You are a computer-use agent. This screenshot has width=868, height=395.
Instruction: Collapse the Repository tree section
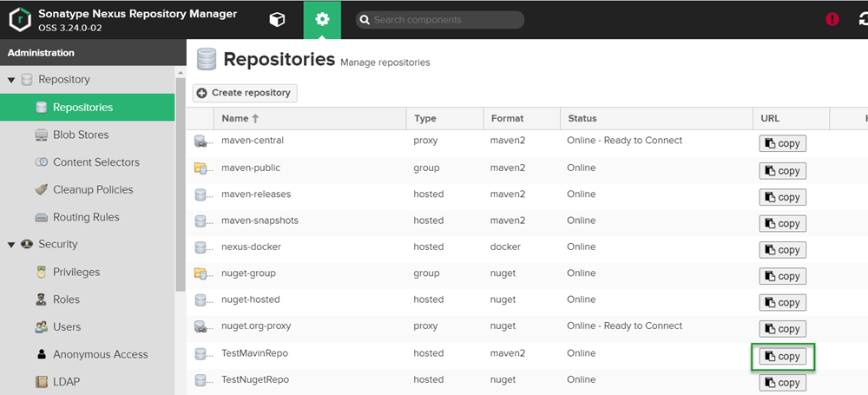pos(11,80)
